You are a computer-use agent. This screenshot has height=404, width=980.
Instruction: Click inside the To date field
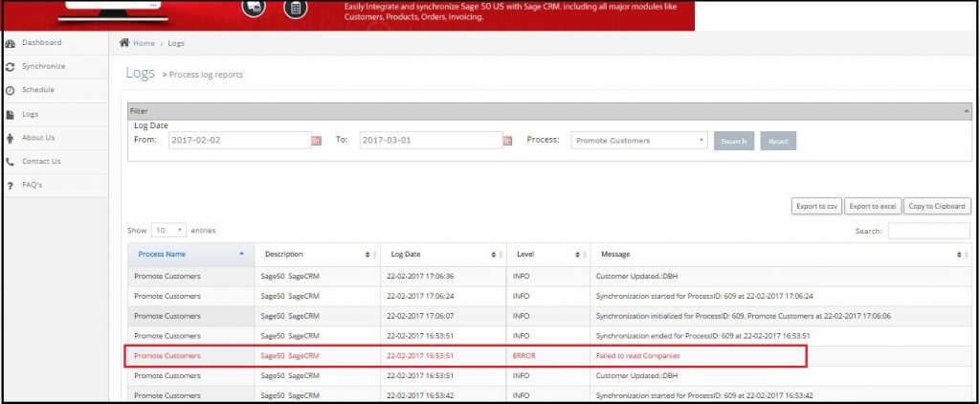(432, 140)
